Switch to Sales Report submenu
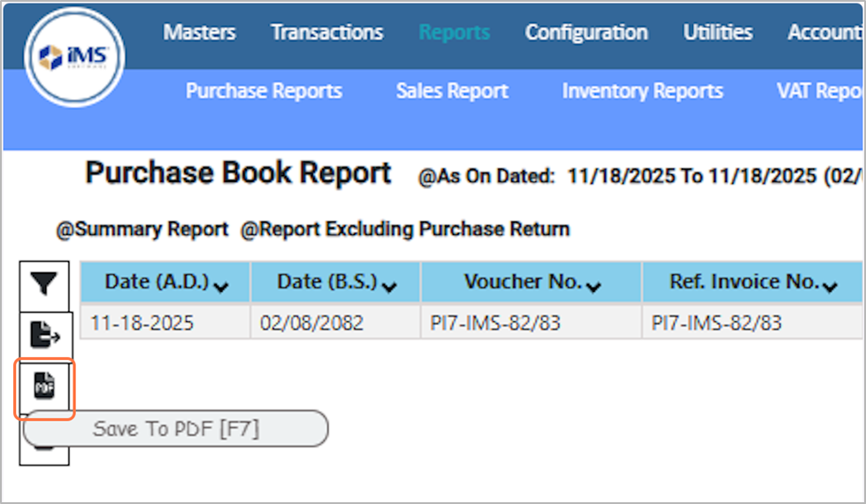866x504 pixels. [x=452, y=91]
